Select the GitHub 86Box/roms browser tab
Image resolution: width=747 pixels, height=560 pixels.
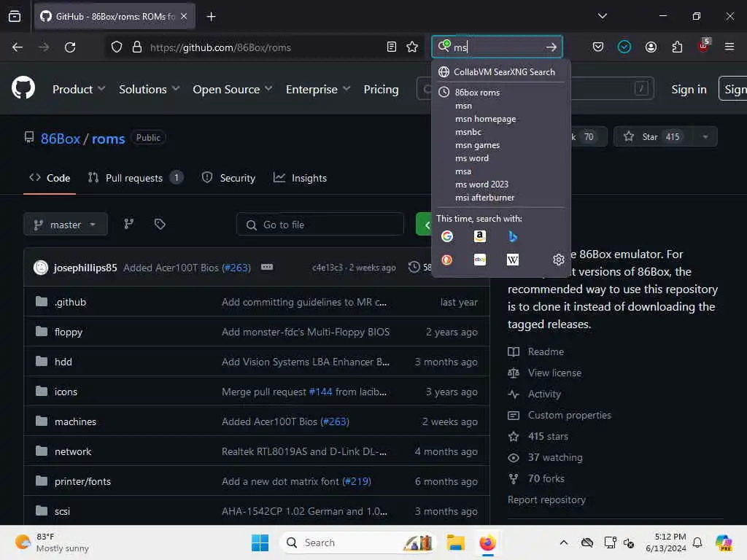115,17
